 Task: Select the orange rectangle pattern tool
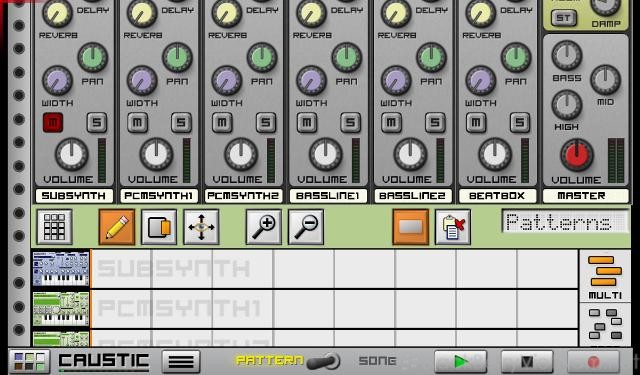(411, 227)
